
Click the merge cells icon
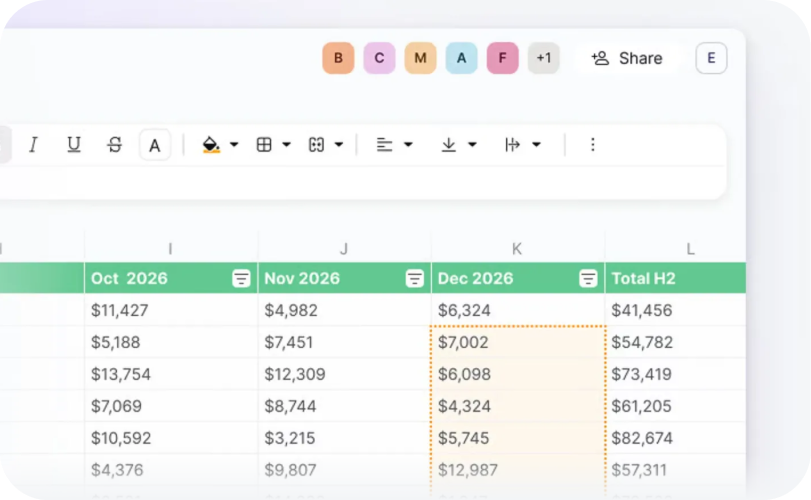coord(317,145)
